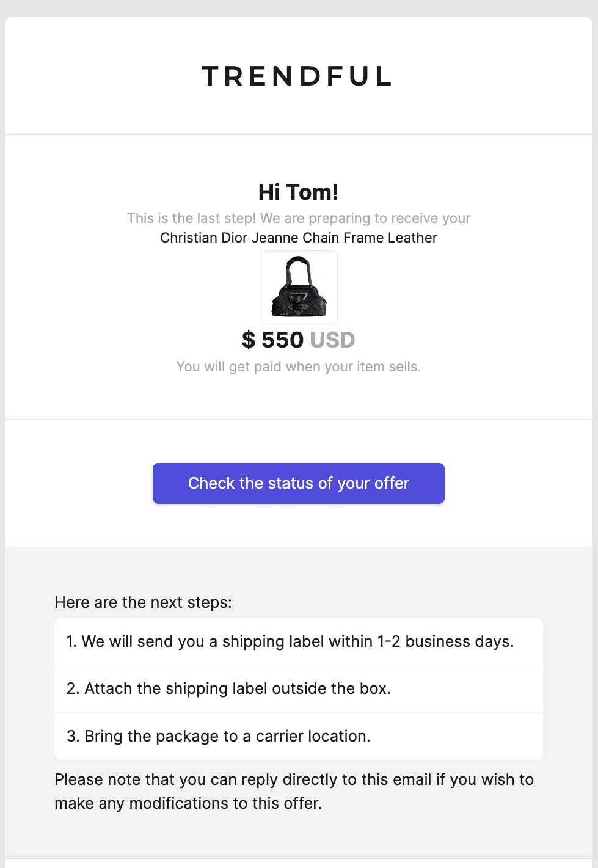Viewport: 598px width, 868px height.
Task: Click the Please note that you can reply line
Action: [x=294, y=779]
